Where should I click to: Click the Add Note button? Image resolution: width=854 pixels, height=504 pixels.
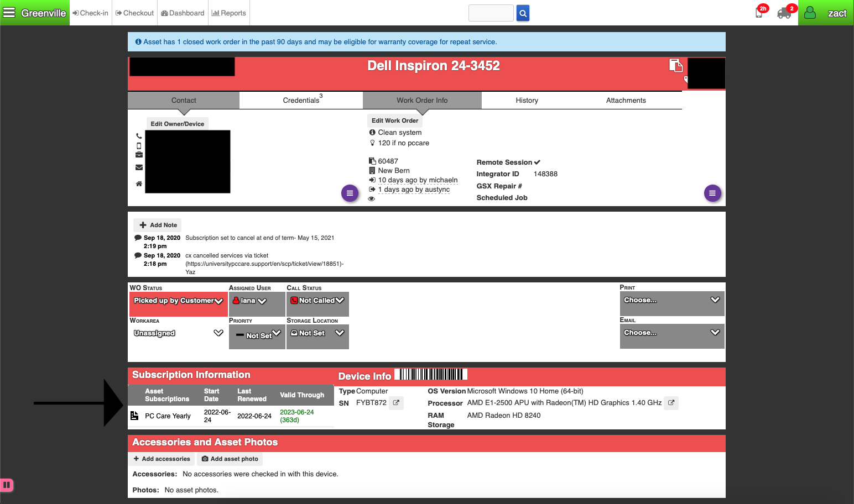pos(158,225)
